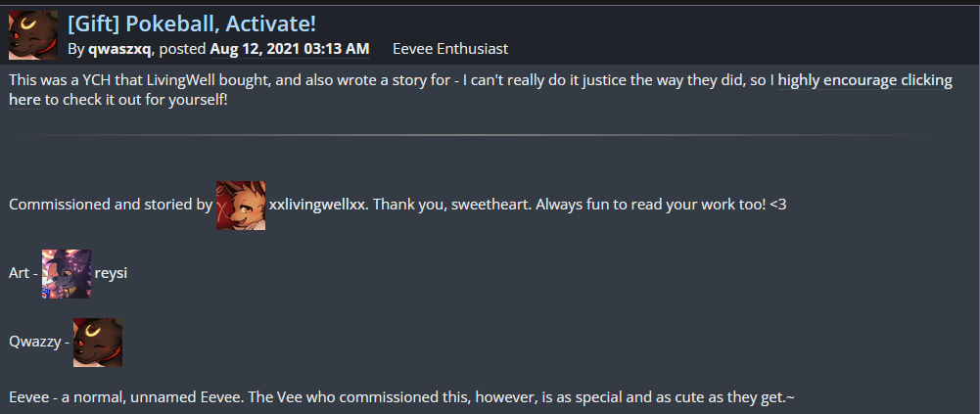
Task: Open the "[Gift] Pokeball, Activate!" title
Action: click(x=192, y=23)
